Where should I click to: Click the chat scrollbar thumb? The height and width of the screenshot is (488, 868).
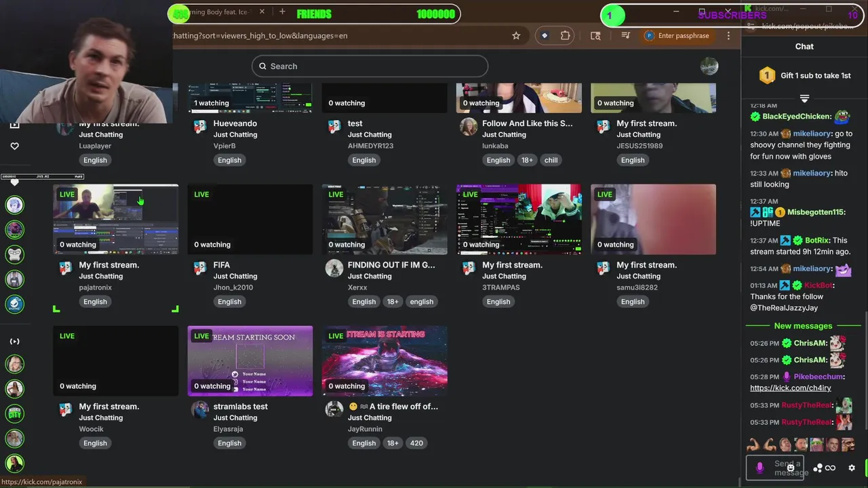(866, 370)
